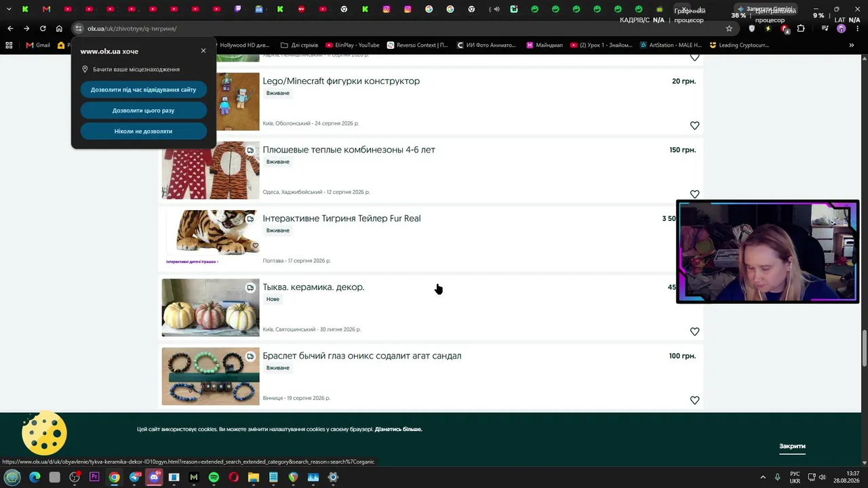Viewport: 868px width, 488px height.
Task: Open Spotify from the taskbar
Action: [x=214, y=477]
